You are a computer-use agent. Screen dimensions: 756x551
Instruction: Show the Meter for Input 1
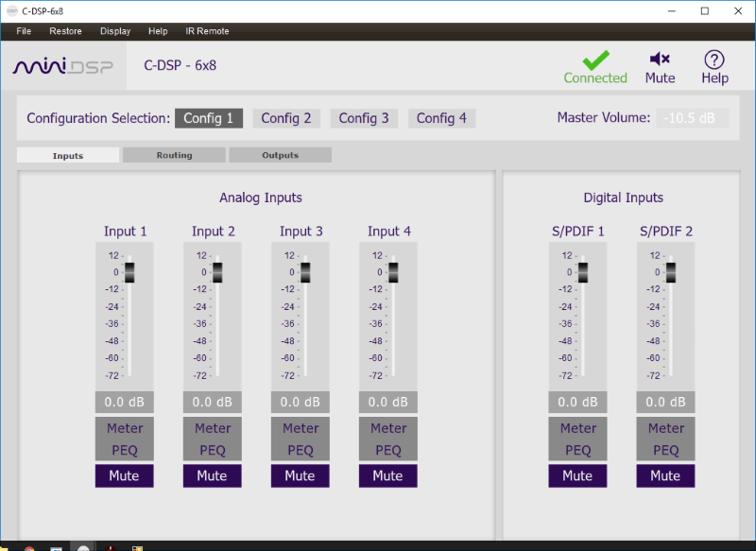125,428
